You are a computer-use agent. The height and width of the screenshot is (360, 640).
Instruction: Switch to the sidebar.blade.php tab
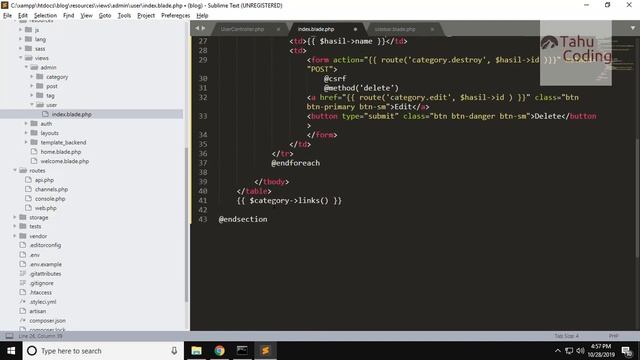pyautogui.click(x=395, y=29)
